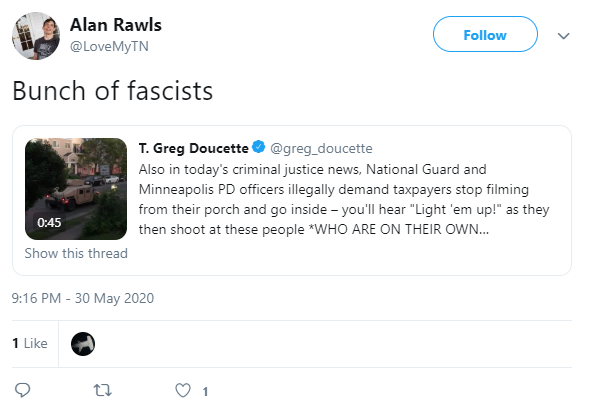Image resolution: width=590 pixels, height=418 pixels.
Task: Open the Alan Rawls display name link
Action: point(116,25)
